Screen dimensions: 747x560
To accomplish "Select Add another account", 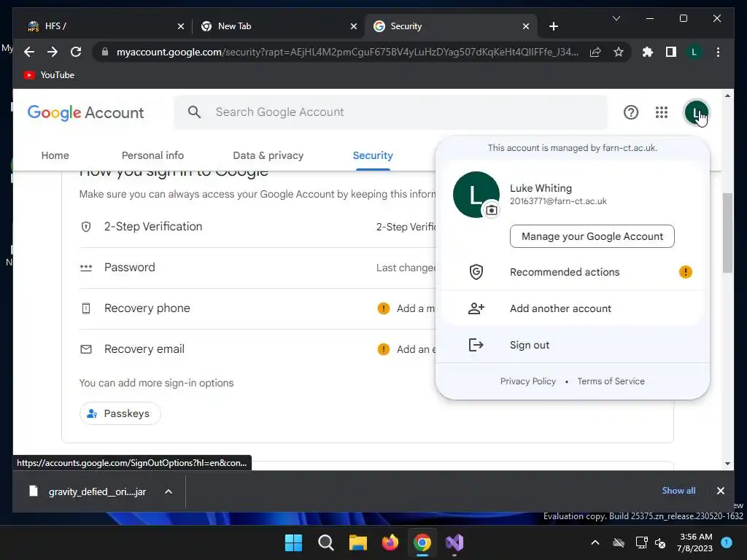I will (573, 308).
